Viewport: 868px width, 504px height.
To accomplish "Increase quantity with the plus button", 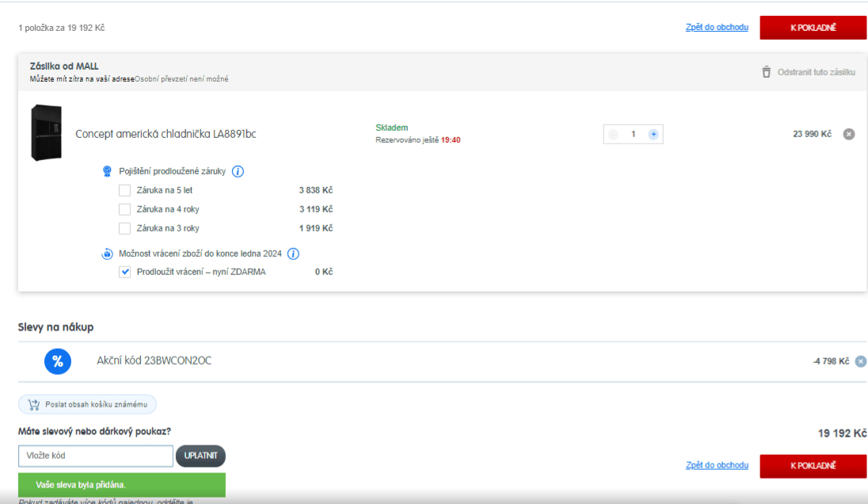I will pos(653,135).
